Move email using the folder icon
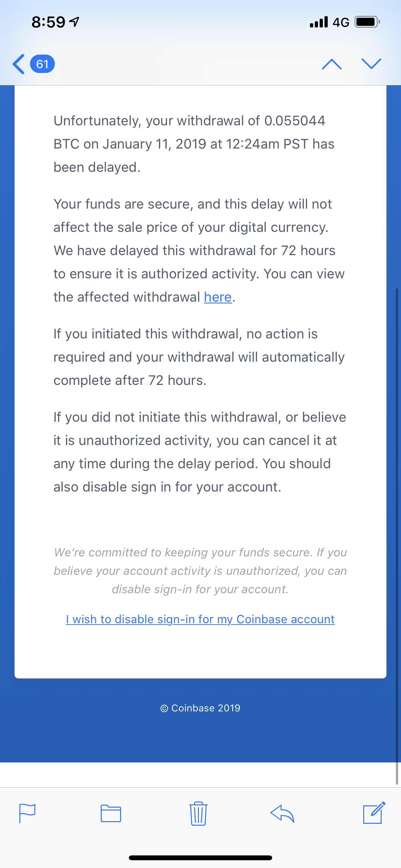401x868 pixels. tap(111, 813)
